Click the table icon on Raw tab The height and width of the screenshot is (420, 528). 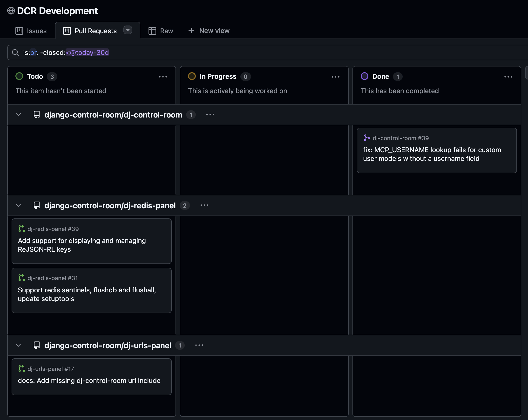point(152,31)
